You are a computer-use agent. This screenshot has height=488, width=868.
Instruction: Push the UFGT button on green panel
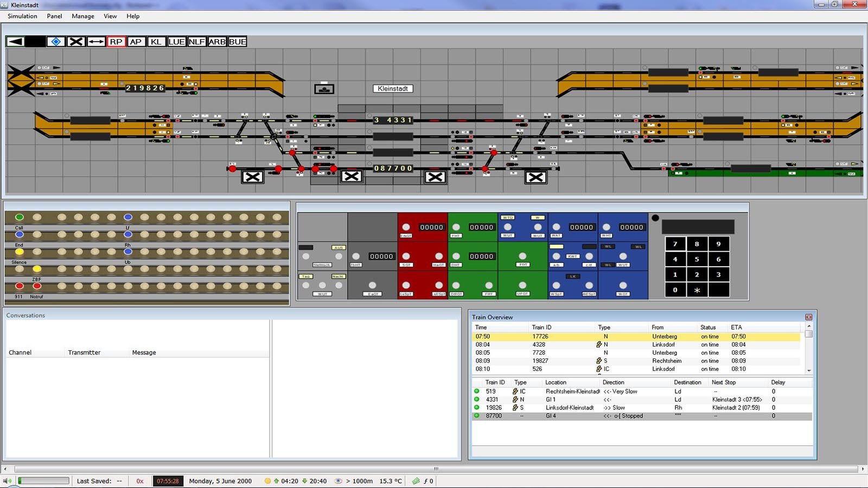click(522, 285)
